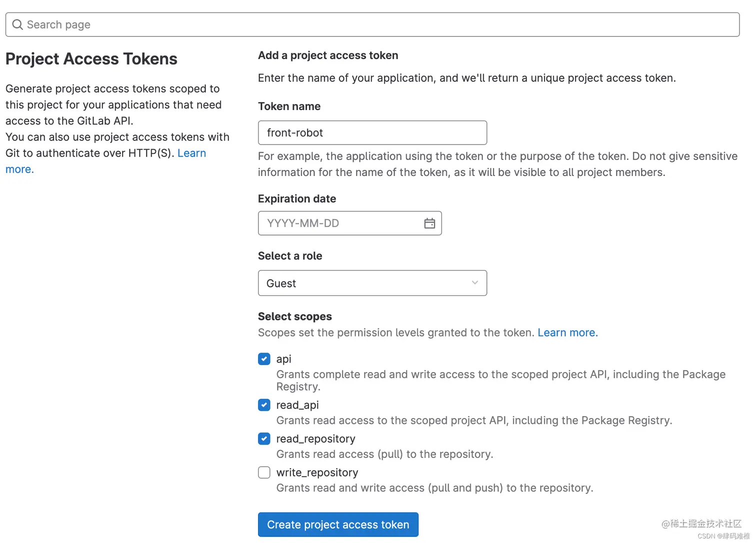Click the api label text
756x543 pixels.
tap(283, 359)
